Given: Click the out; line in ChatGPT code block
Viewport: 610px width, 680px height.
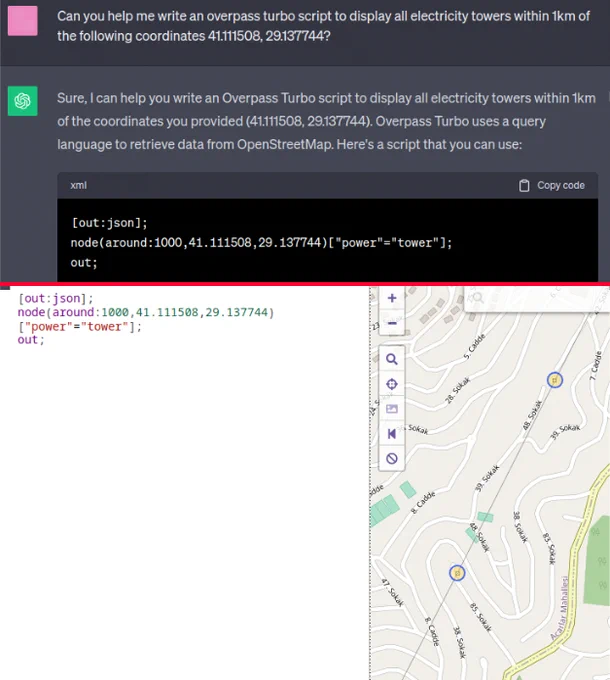Looking at the screenshot, I should (x=84, y=263).
